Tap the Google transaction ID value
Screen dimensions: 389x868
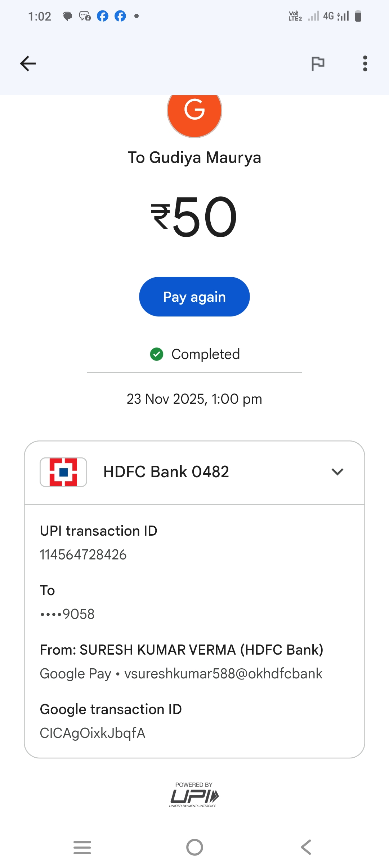(93, 733)
